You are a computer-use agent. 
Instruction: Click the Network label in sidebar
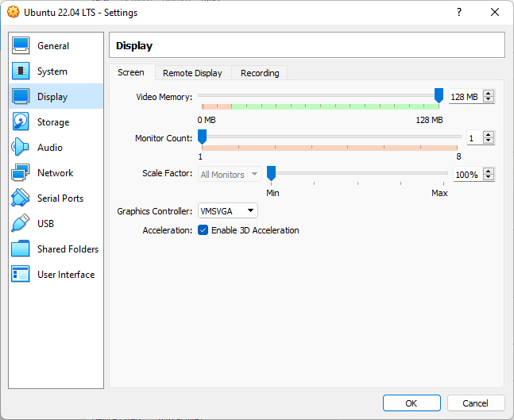pos(55,172)
